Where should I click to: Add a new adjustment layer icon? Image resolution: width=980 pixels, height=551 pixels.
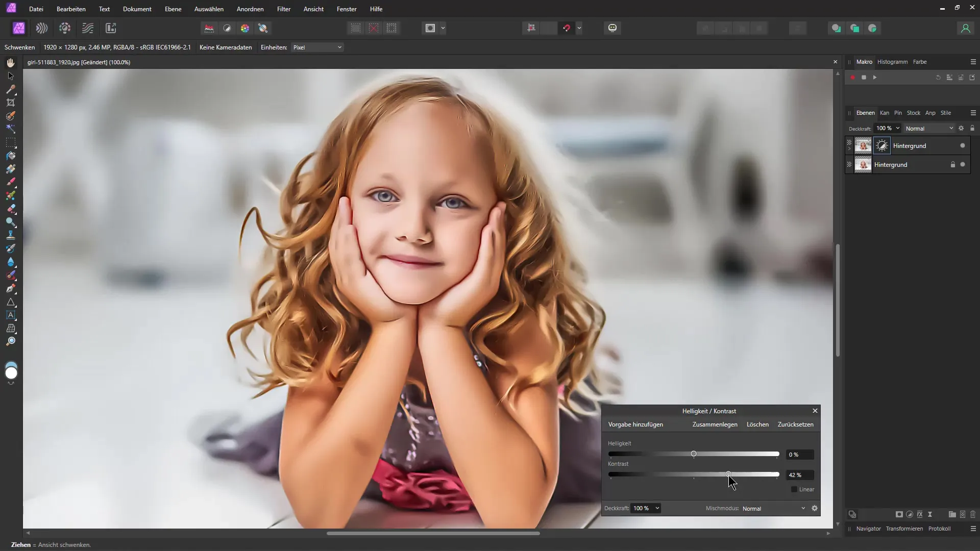point(910,514)
